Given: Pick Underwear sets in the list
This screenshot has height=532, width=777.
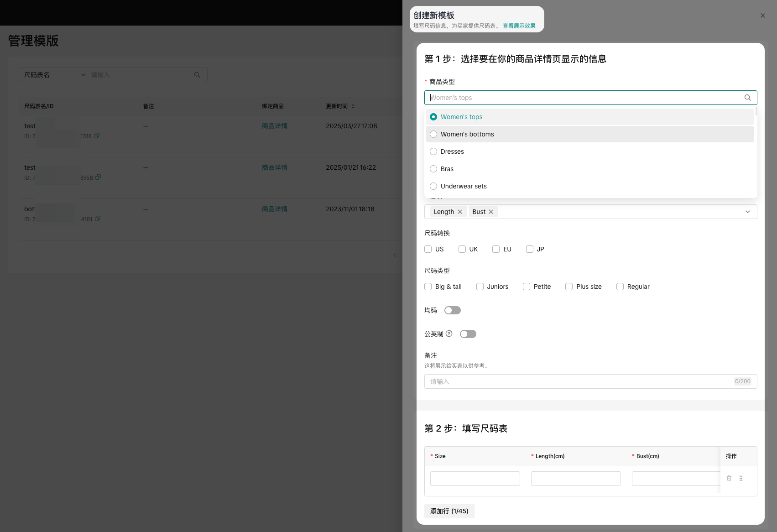Looking at the screenshot, I should 464,186.
